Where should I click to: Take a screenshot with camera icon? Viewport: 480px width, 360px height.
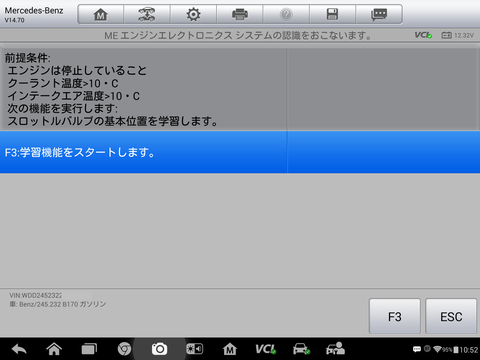159,349
